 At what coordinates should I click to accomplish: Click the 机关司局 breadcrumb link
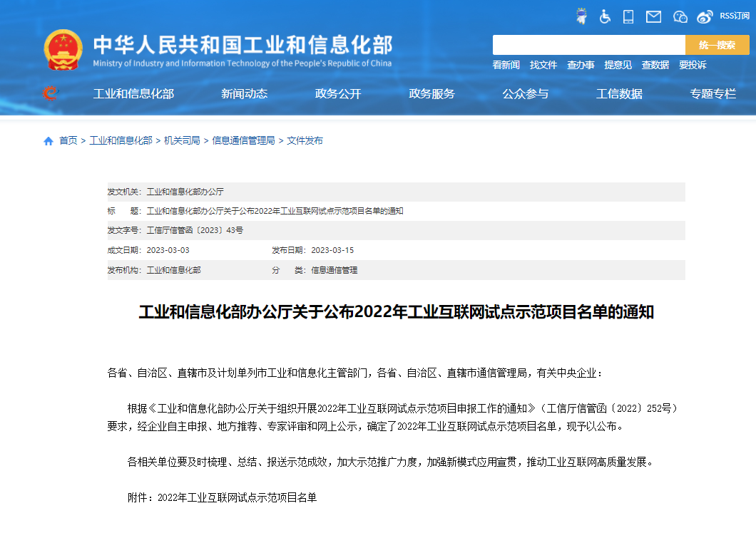click(182, 141)
